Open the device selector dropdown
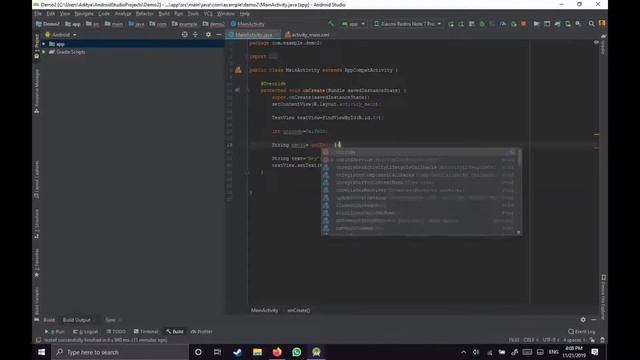The image size is (640, 360). pos(407,24)
